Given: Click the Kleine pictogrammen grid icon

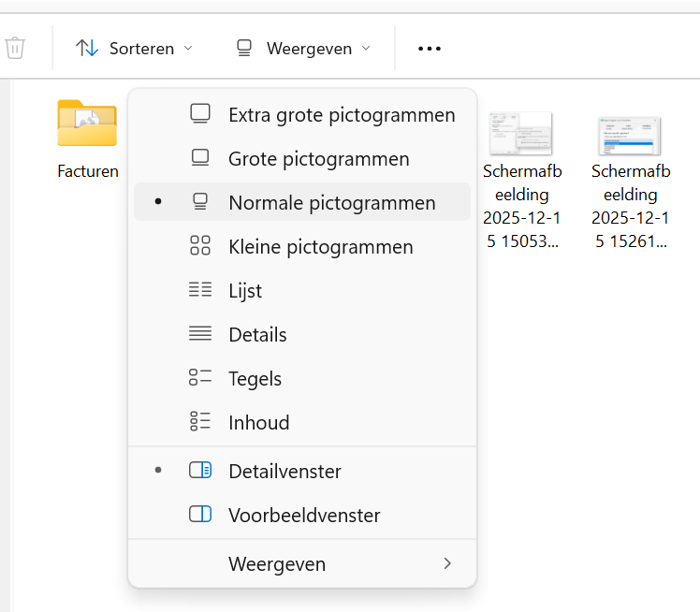Looking at the screenshot, I should pyautogui.click(x=200, y=245).
